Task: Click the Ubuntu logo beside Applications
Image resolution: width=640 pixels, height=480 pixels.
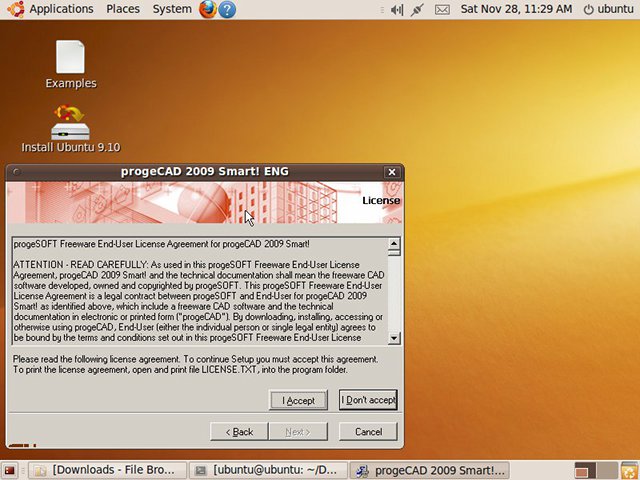Action: pyautogui.click(x=16, y=9)
